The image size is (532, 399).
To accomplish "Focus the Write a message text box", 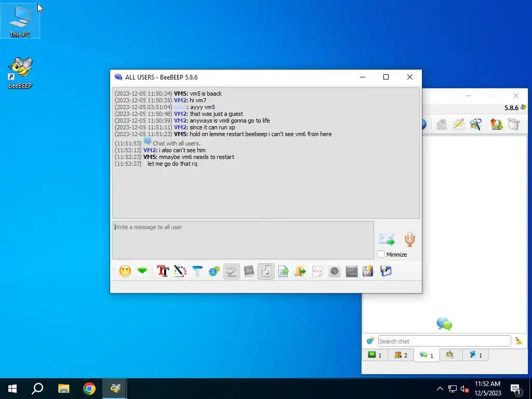I will pyautogui.click(x=243, y=240).
